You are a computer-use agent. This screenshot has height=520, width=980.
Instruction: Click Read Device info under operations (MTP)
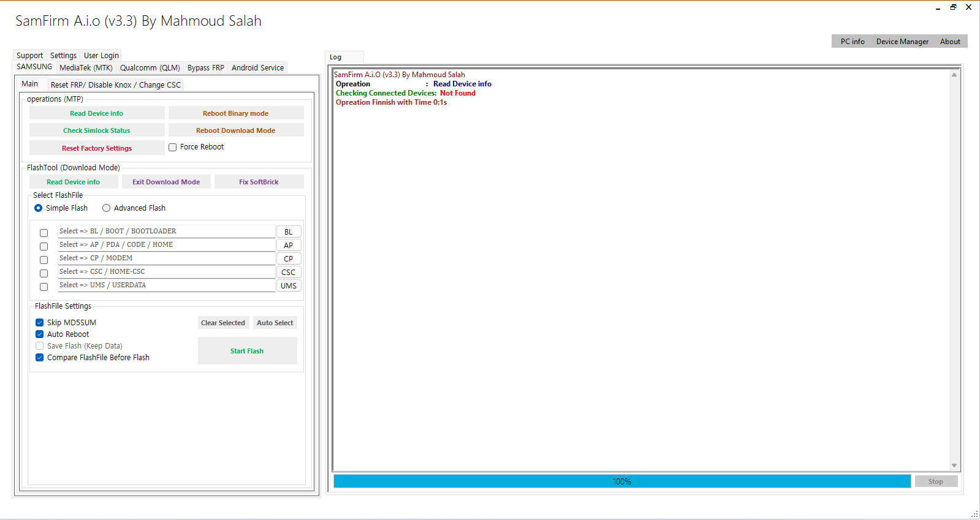[97, 113]
